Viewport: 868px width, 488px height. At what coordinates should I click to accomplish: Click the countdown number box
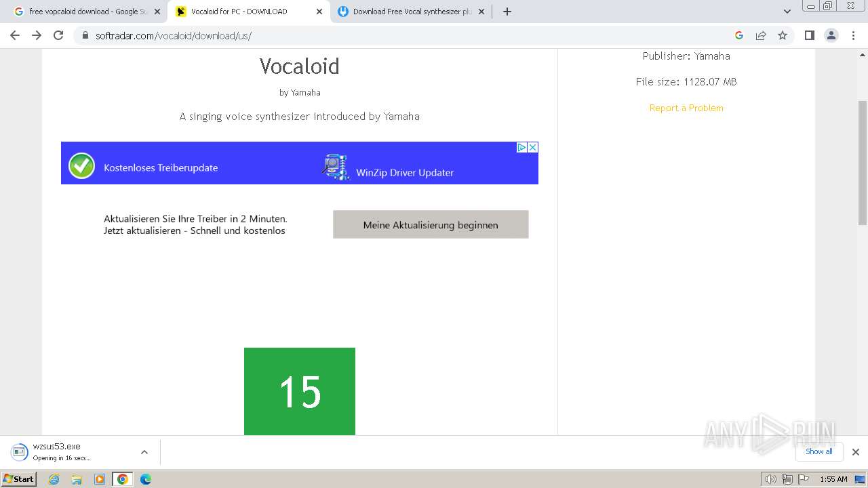[x=300, y=391]
